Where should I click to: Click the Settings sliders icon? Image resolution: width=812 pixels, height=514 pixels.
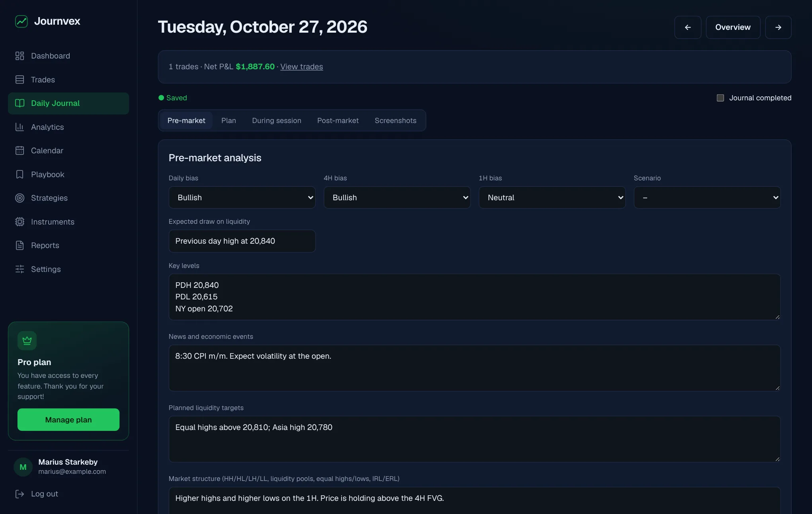click(20, 269)
